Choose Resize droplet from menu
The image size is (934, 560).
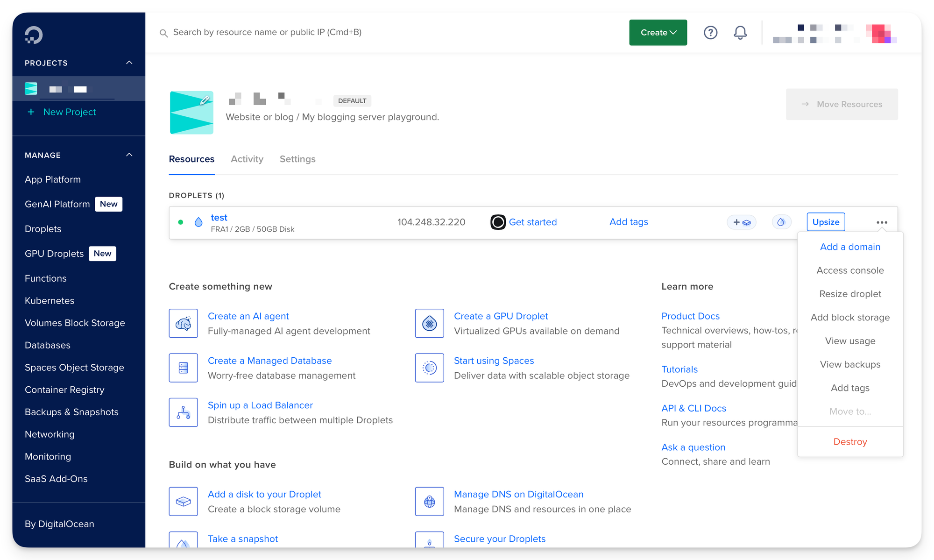point(850,294)
